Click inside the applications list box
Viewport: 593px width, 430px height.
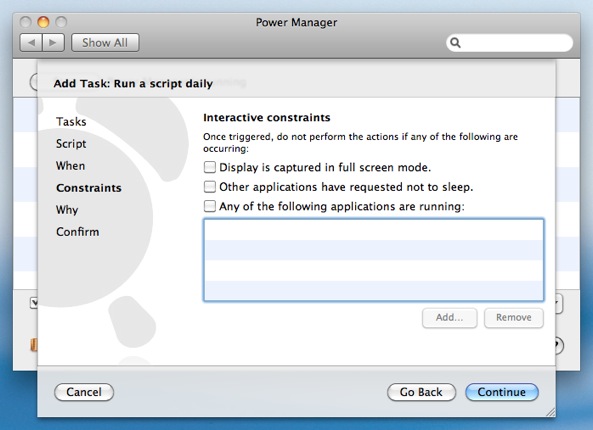(x=374, y=260)
